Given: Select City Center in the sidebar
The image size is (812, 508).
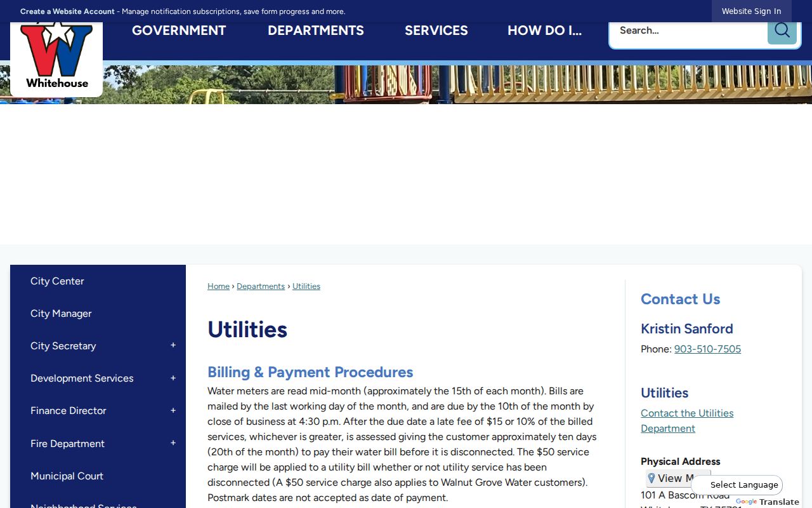Looking at the screenshot, I should pyautogui.click(x=57, y=281).
